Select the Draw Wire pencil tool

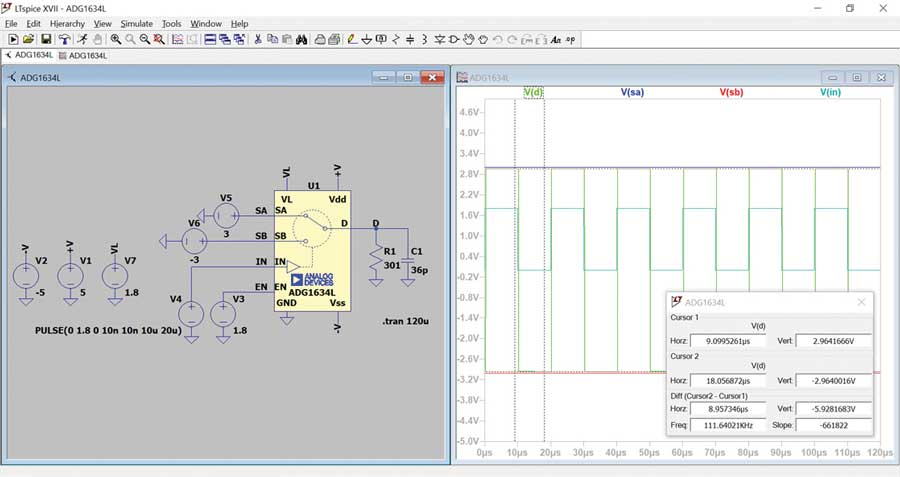351,39
